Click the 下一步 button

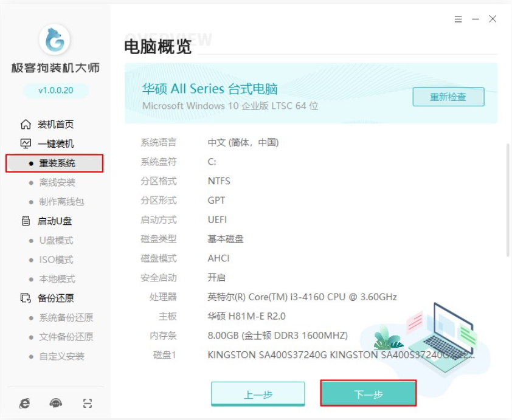tap(368, 394)
